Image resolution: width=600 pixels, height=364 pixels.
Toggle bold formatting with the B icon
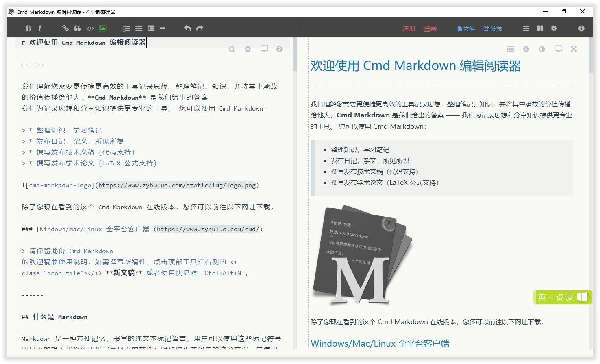click(x=28, y=28)
